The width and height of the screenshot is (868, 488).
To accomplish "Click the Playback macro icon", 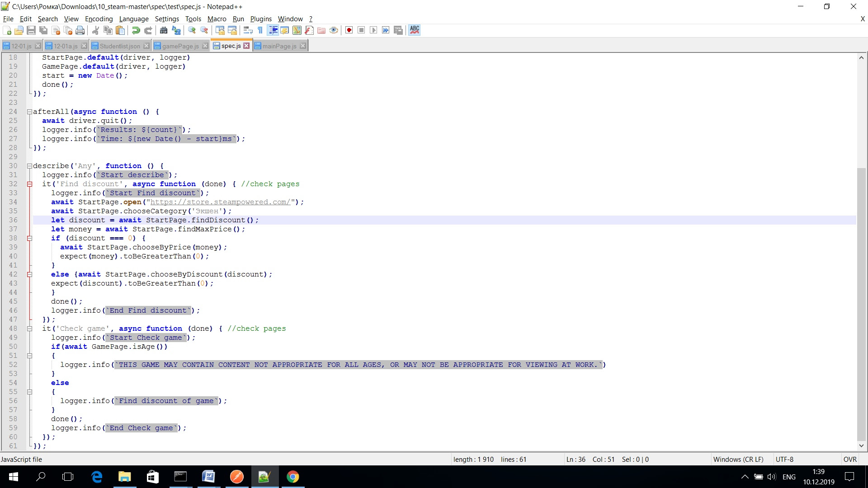I will (373, 30).
